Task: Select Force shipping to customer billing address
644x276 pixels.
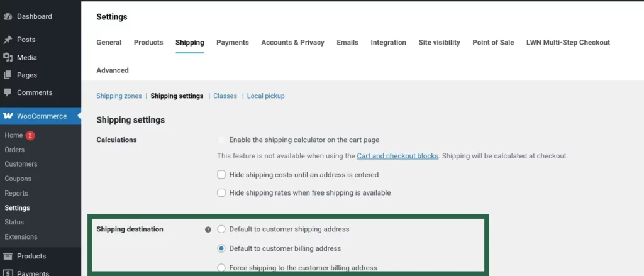Action: pos(221,268)
